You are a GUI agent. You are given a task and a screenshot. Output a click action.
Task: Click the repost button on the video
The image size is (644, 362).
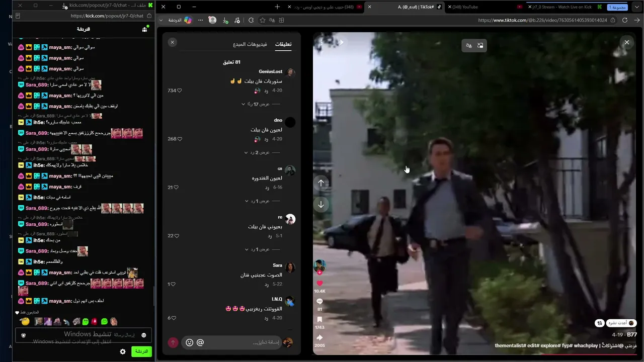coord(599,323)
